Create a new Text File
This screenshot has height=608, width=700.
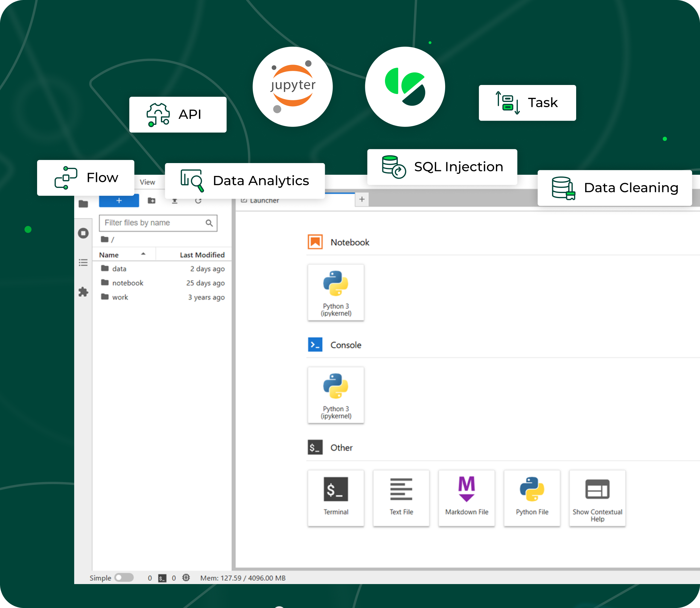tap(401, 498)
